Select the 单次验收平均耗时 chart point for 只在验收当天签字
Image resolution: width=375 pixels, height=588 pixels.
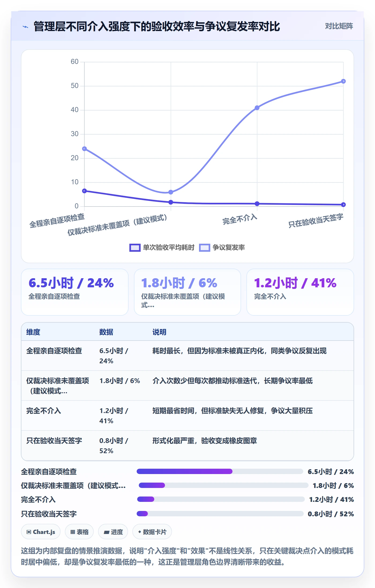(343, 205)
